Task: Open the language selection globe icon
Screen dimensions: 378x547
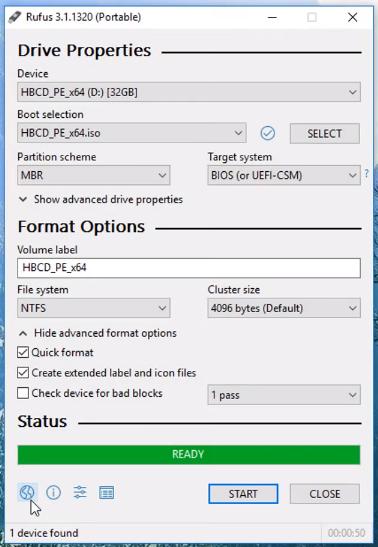Action: pyautogui.click(x=27, y=492)
